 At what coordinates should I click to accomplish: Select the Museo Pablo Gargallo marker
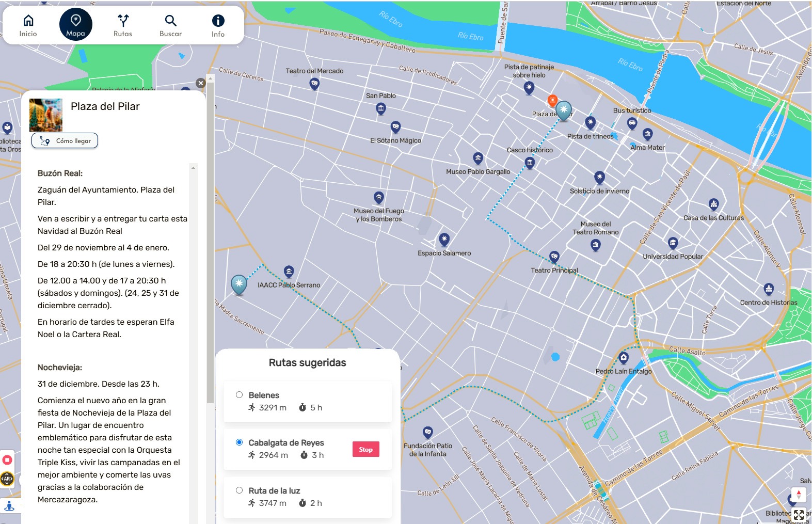[x=478, y=158]
